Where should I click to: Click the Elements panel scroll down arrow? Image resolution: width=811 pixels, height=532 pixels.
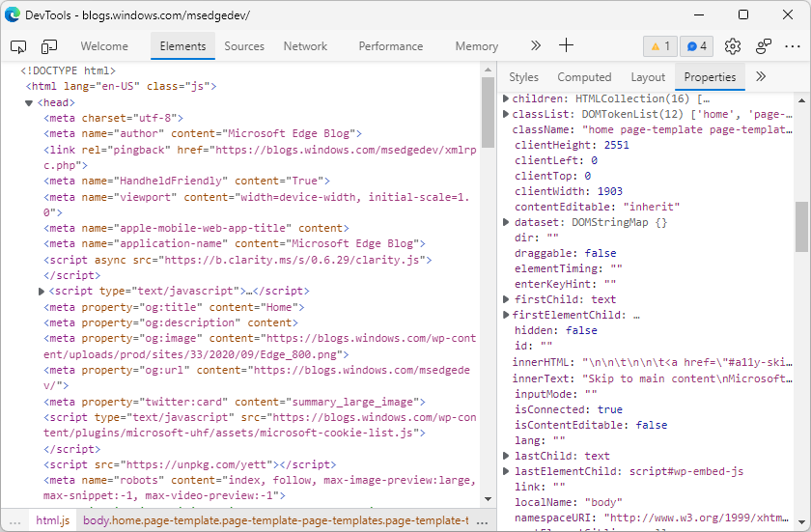[488, 499]
